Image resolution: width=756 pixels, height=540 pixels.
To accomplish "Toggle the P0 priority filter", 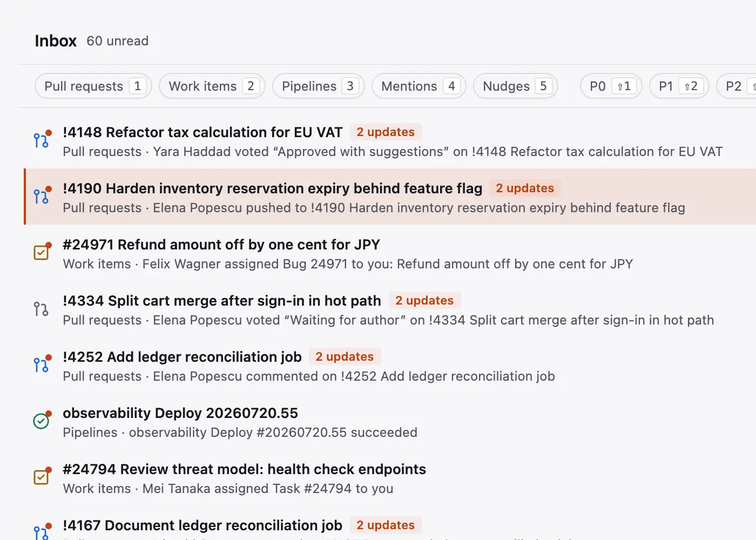I will click(x=611, y=86).
